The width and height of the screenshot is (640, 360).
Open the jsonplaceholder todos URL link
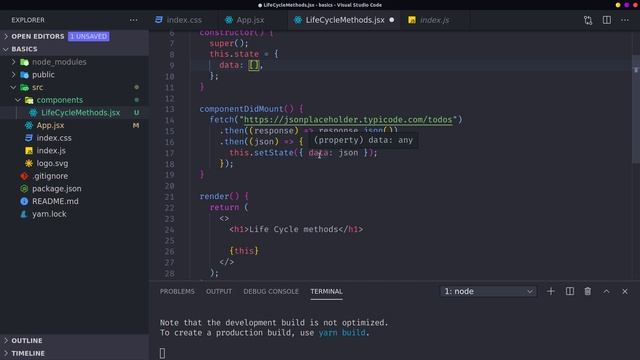coord(348,120)
